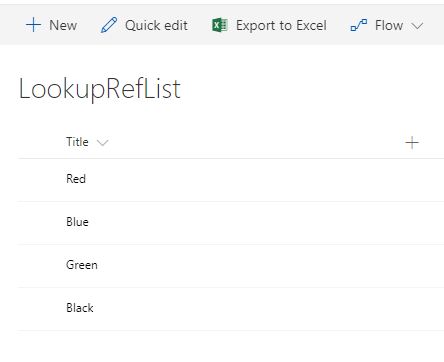444x362 pixels.
Task: Click the pencil icon for Quick edit
Action: [x=109, y=25]
